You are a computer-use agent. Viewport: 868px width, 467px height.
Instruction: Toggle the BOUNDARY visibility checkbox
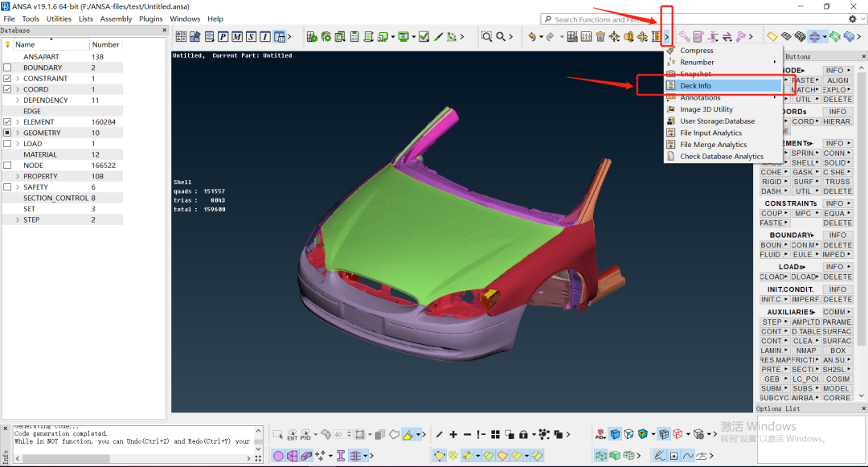pyautogui.click(x=7, y=68)
